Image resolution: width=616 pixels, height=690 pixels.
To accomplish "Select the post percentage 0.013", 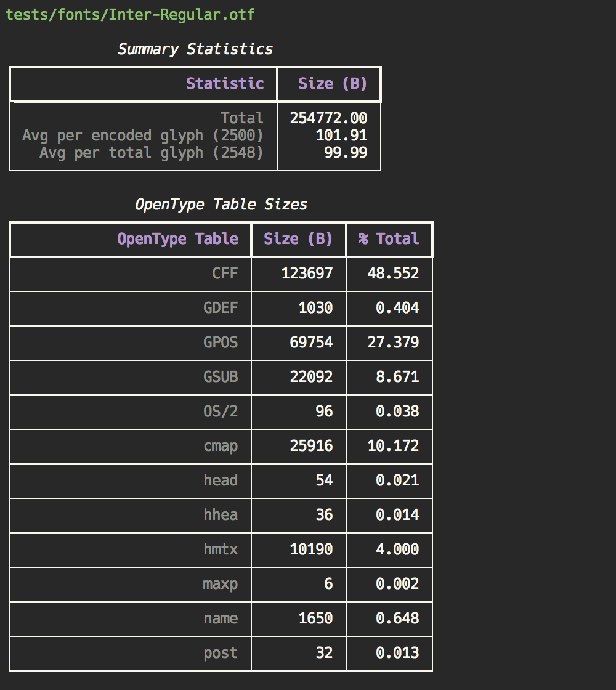I will (397, 653).
